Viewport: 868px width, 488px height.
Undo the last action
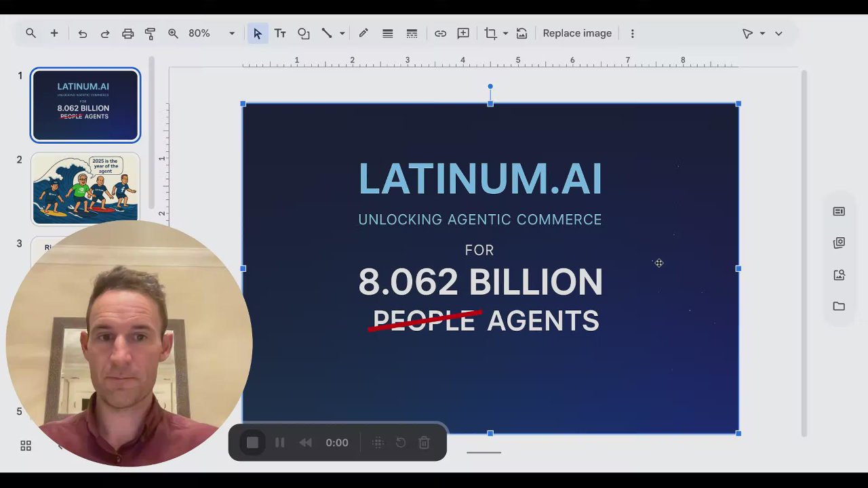coord(83,33)
